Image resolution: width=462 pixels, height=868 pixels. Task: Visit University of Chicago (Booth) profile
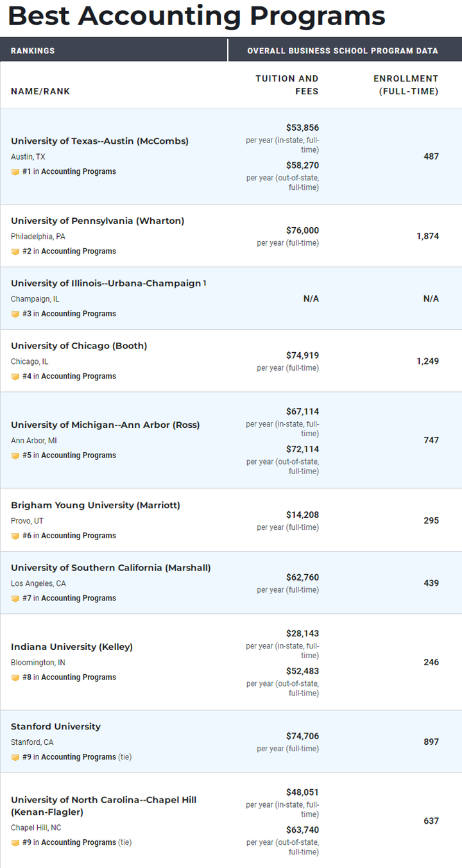point(79,346)
